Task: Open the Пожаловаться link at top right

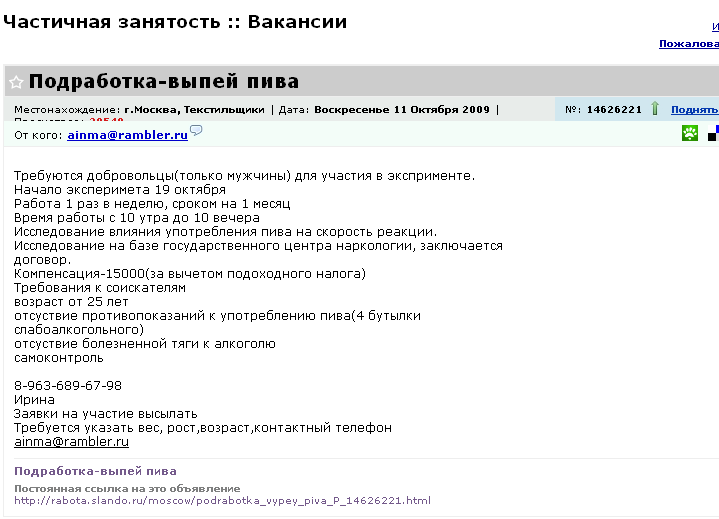Action: (689, 44)
